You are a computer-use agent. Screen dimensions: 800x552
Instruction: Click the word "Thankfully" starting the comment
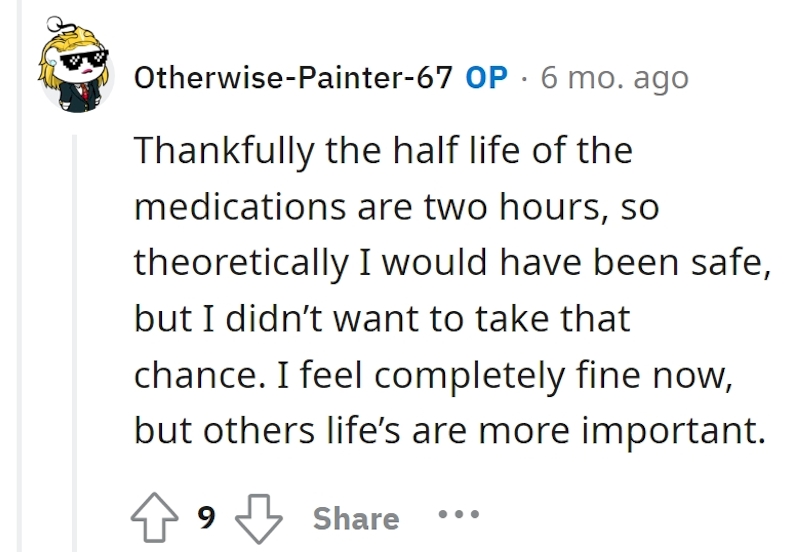(224, 152)
